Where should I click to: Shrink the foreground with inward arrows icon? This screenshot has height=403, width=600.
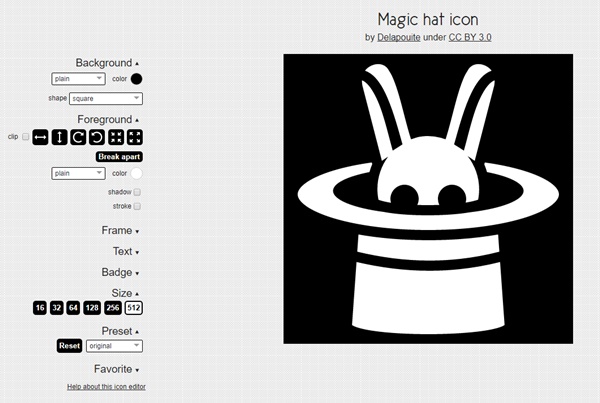pos(116,137)
